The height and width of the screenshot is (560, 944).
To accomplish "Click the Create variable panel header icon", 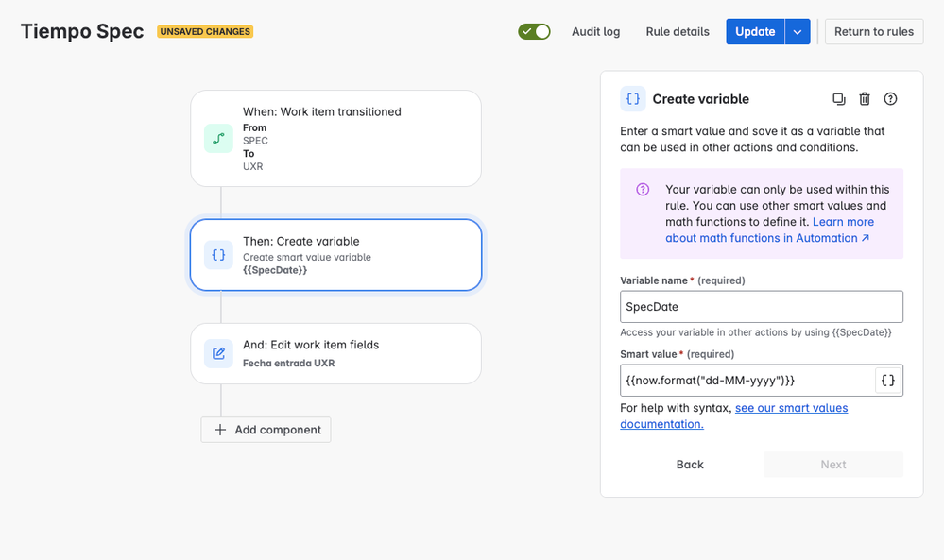I will click(x=633, y=99).
